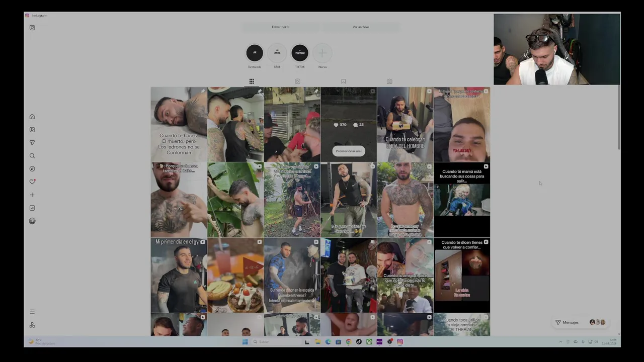Open the weather widget on taskbar

coord(42,342)
